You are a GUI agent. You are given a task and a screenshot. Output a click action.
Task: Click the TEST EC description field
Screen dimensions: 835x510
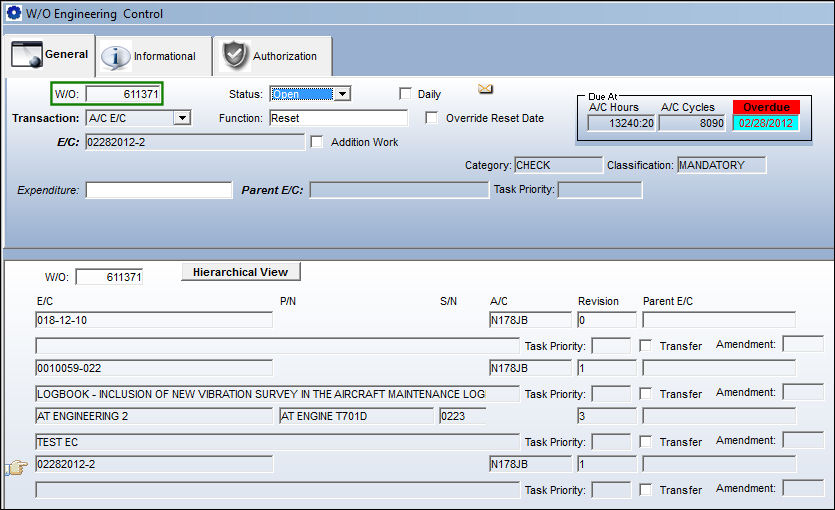(x=277, y=442)
